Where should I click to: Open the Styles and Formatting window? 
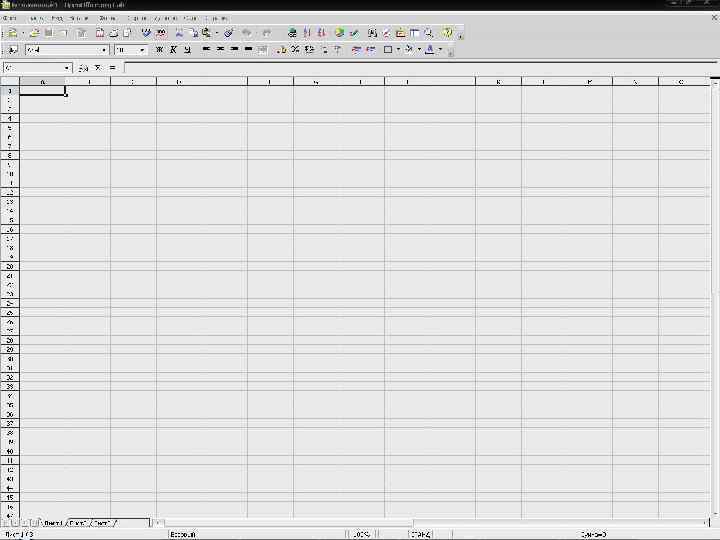click(12, 50)
